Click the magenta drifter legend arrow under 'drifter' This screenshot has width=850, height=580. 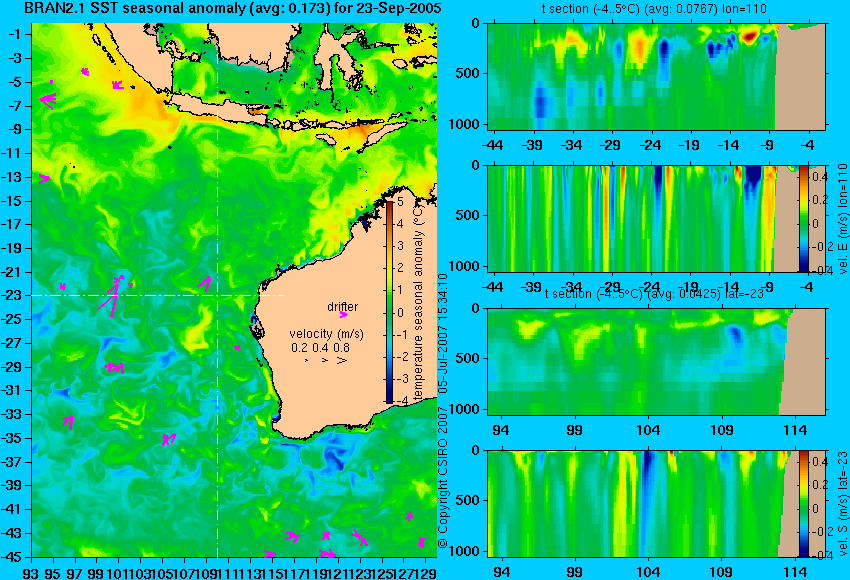[x=343, y=314]
